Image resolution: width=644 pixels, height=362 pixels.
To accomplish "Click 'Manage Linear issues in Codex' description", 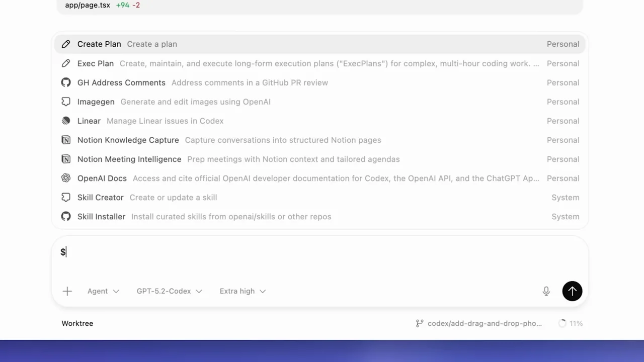I will 165,121.
